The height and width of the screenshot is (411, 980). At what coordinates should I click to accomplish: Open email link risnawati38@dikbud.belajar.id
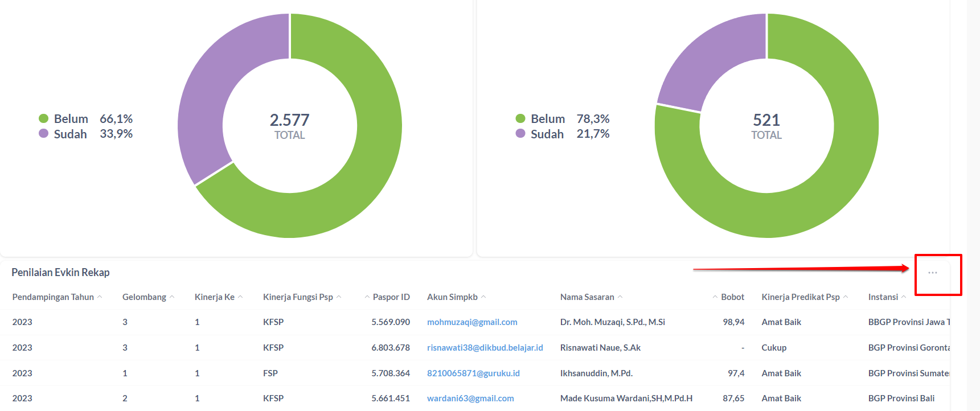[x=485, y=348]
